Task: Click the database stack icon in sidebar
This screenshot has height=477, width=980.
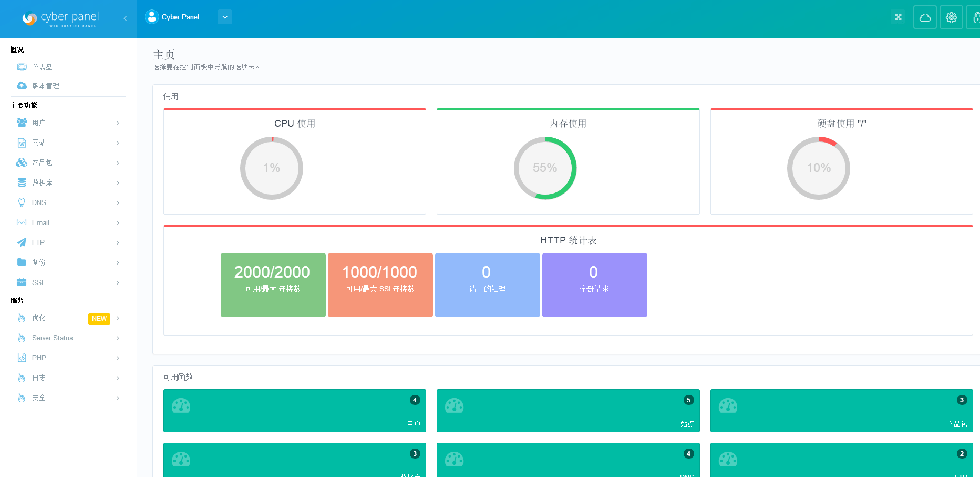Action: [22, 182]
